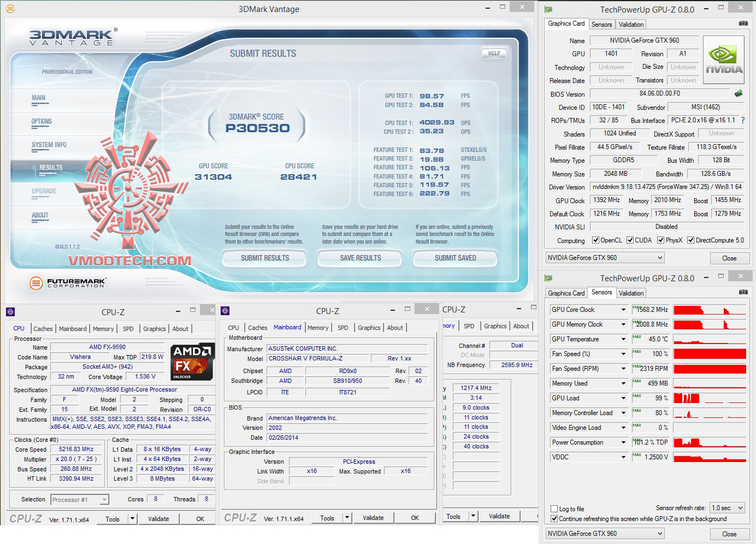This screenshot has width=756, height=544.
Task: Open SPD tab in CPU-Z mainboard window
Action: (342, 328)
